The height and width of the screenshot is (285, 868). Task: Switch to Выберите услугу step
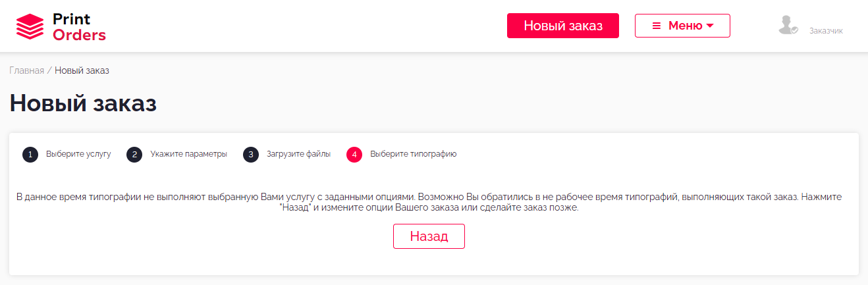78,154
